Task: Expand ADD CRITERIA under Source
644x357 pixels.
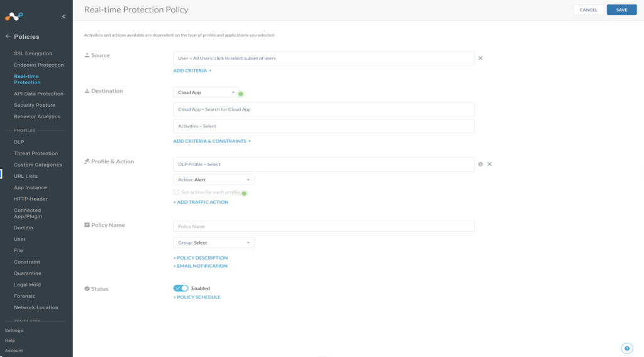Action: 192,70
